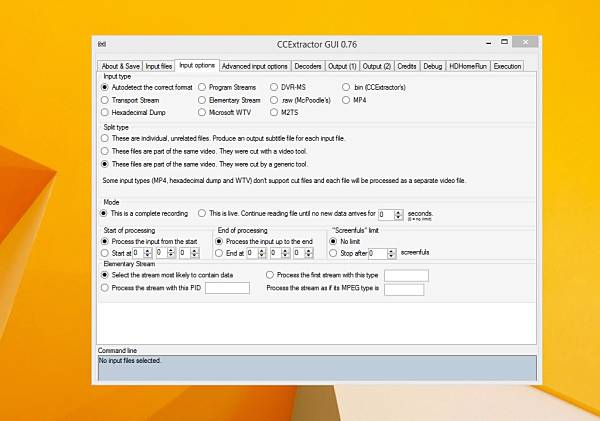Open the Execution tab

coord(507,66)
